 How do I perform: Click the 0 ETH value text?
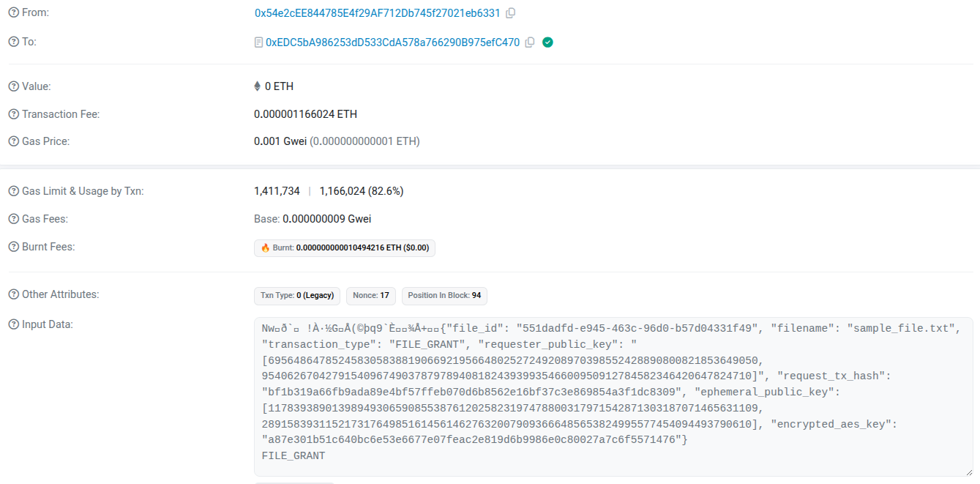coord(279,86)
